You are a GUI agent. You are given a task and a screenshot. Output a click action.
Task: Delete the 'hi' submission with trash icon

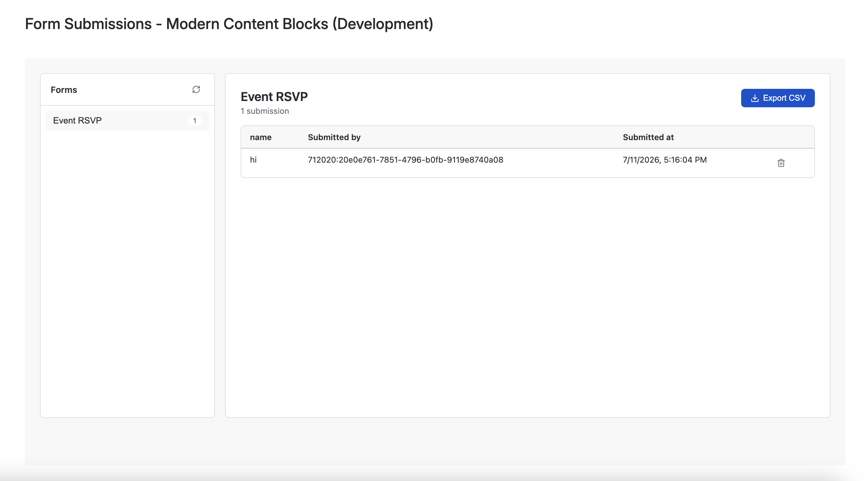[781, 163]
